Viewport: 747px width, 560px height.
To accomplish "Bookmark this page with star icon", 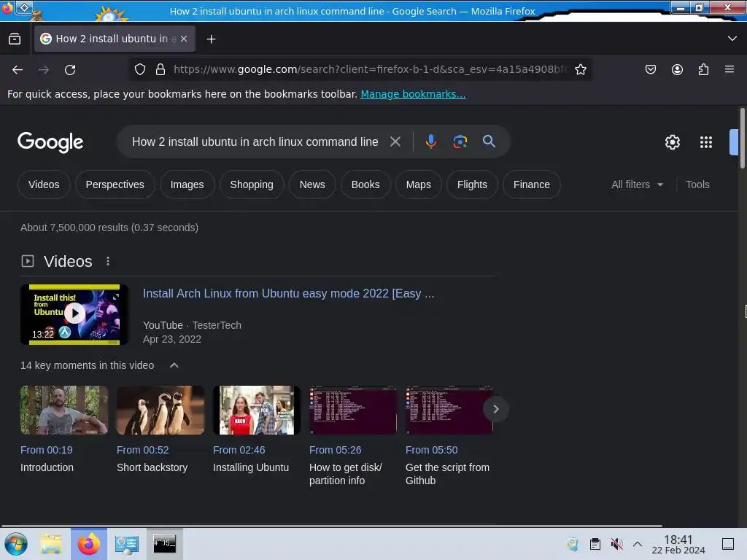I will tap(580, 69).
